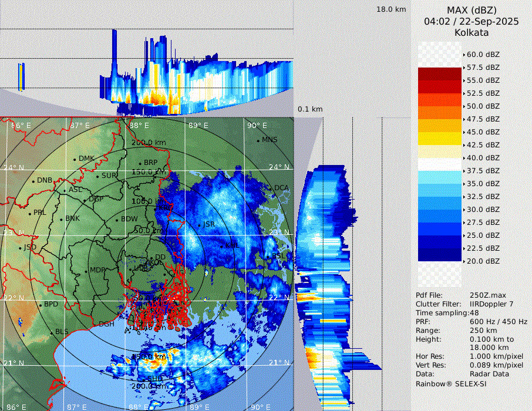532x411 pixels.
Task: Click the 200.0 km range ring label at top
Action: click(x=148, y=143)
